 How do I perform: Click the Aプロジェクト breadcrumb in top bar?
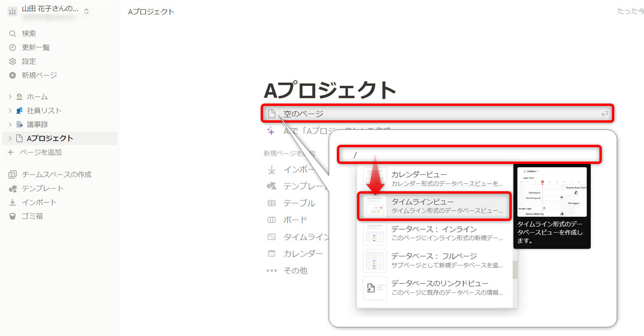tap(151, 12)
